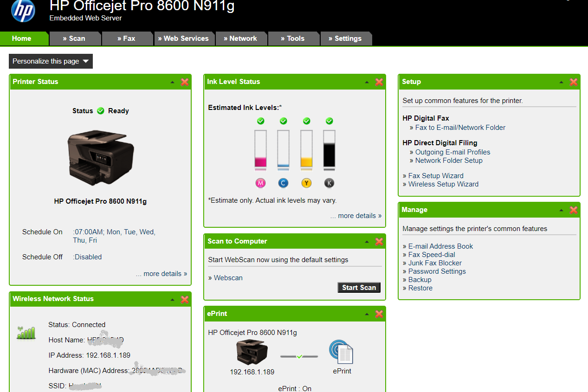Open the Tools tab
Viewport: 588px width, 392px height.
[293, 39]
